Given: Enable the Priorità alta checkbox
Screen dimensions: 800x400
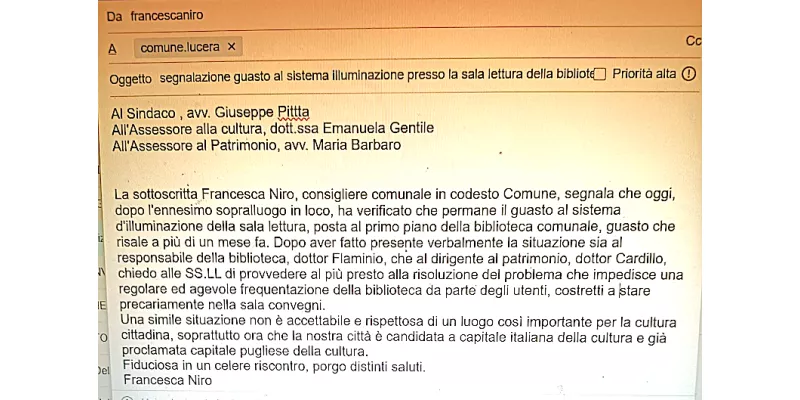Looking at the screenshot, I should (600, 74).
